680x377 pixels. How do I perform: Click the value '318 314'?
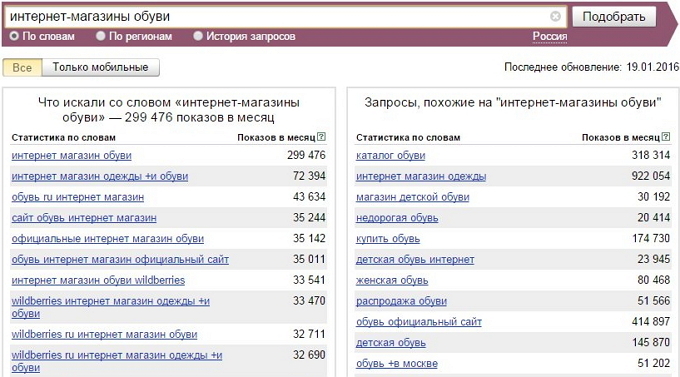point(651,155)
